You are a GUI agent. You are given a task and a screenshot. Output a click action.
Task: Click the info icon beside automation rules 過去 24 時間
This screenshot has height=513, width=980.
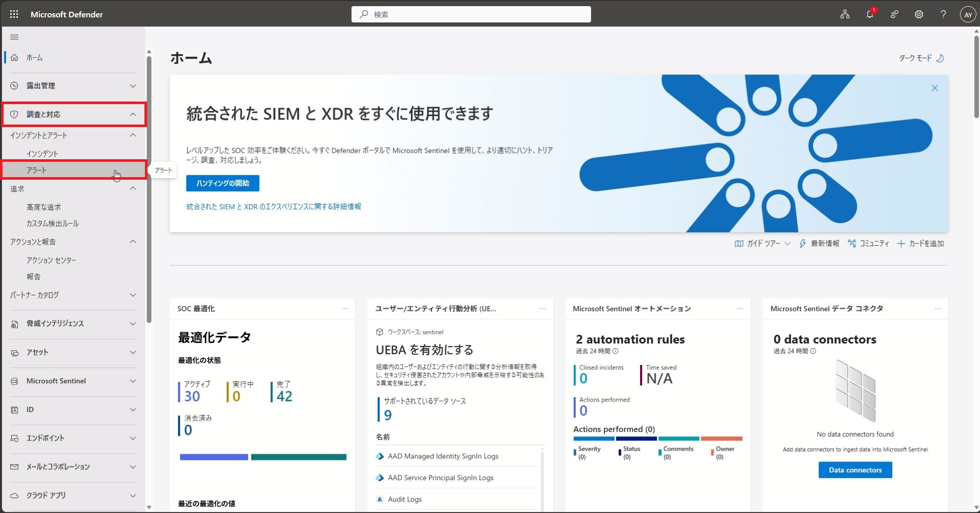pos(615,351)
